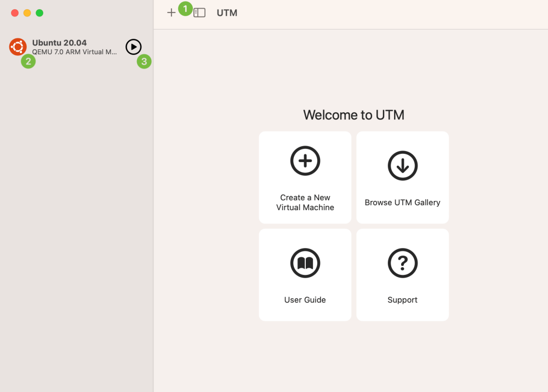This screenshot has width=548, height=392.
Task: Open Create a New Virtual Machine card
Action: pyautogui.click(x=305, y=177)
